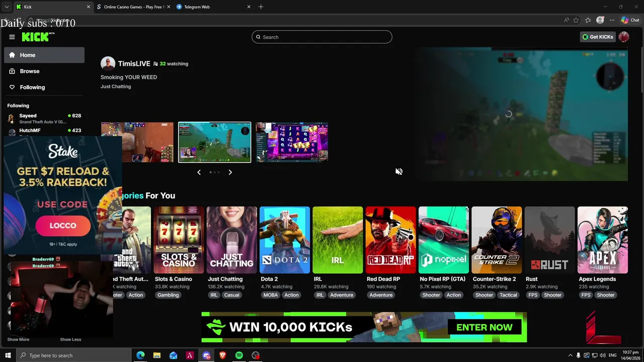
Task: Open Microsoft Edge from taskbar
Action: (x=140, y=355)
